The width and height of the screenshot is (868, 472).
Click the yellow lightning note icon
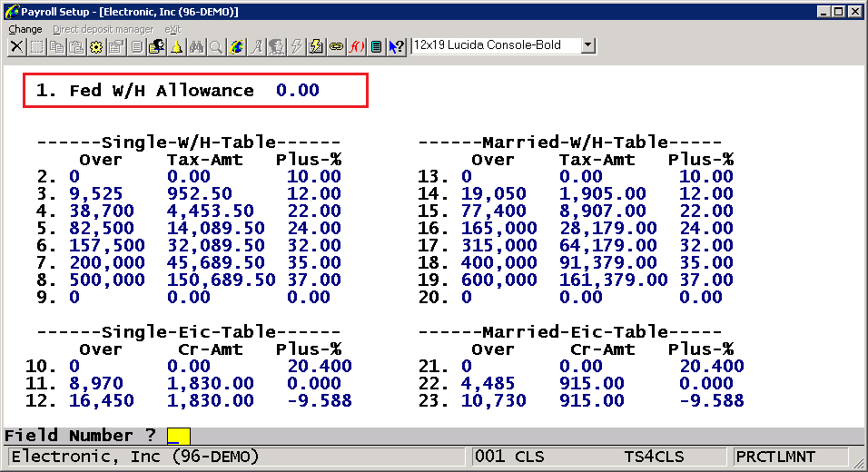pos(316,46)
